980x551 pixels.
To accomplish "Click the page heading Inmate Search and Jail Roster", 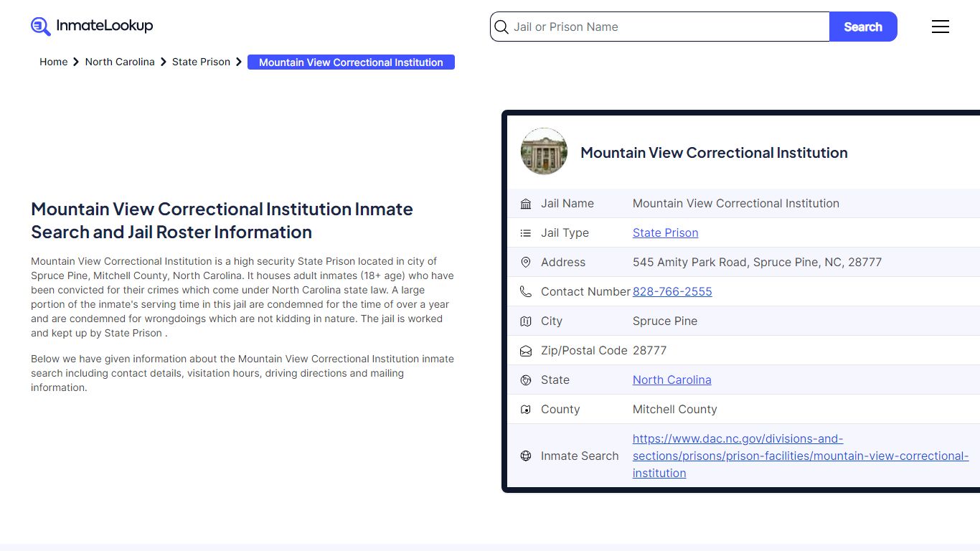I will 222,220.
